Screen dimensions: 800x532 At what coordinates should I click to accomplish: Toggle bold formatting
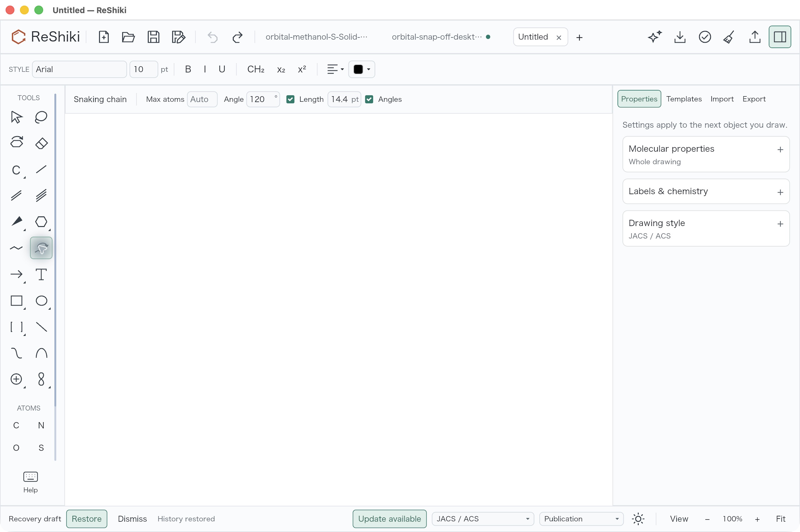point(188,69)
